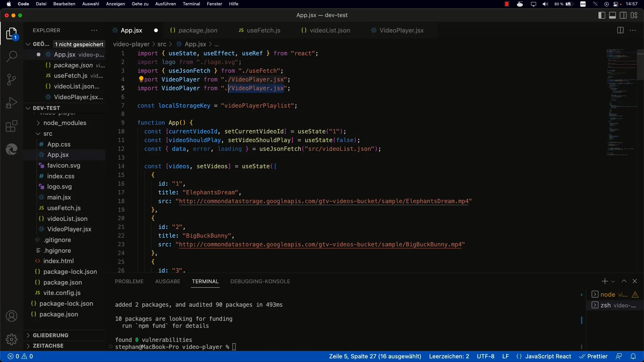644x362 pixels.
Task: Click the video-player breadcrumb segment
Action: pos(131,44)
